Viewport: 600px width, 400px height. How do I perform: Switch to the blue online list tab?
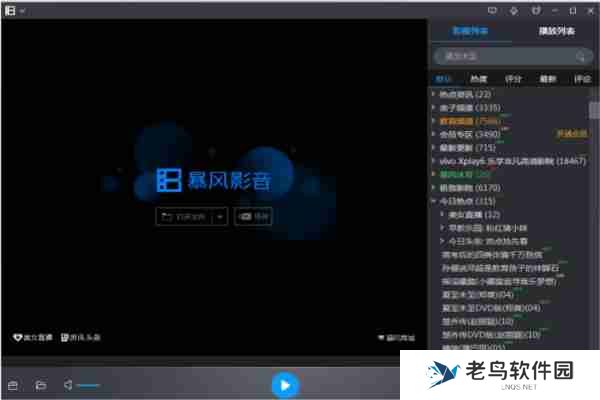tap(470, 31)
